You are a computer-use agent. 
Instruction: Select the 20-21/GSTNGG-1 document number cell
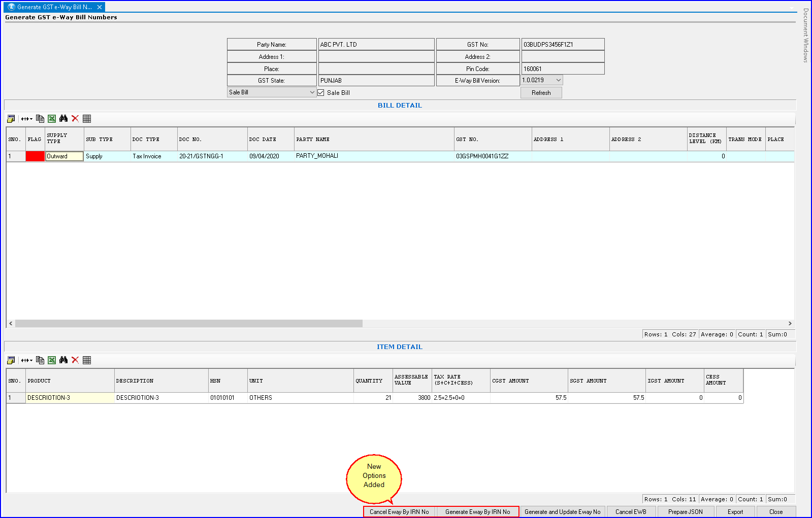tap(212, 156)
